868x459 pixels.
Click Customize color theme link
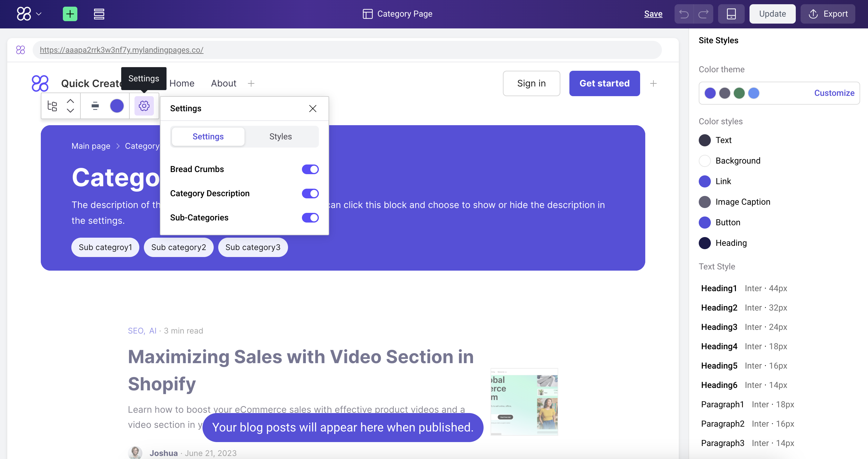point(834,93)
